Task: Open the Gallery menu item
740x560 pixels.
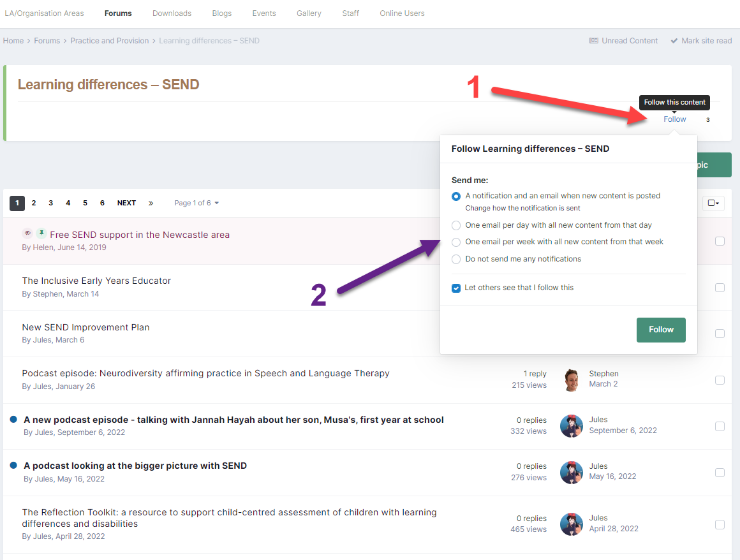Action: pyautogui.click(x=309, y=13)
